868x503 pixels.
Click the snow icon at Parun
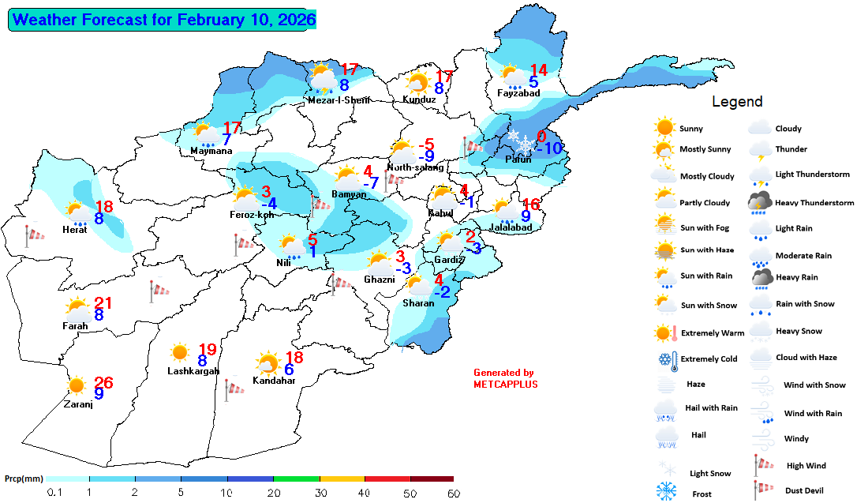pos(521,141)
